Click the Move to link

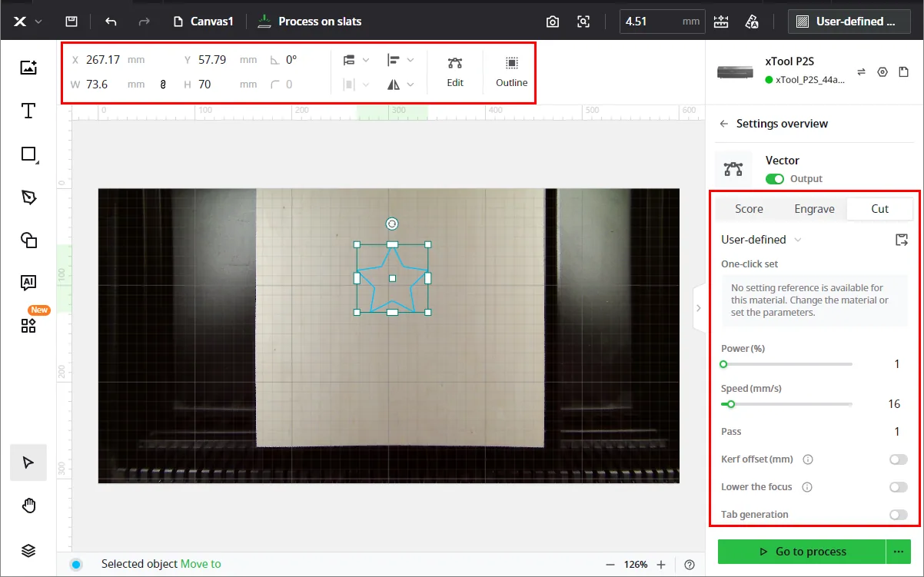pos(201,565)
